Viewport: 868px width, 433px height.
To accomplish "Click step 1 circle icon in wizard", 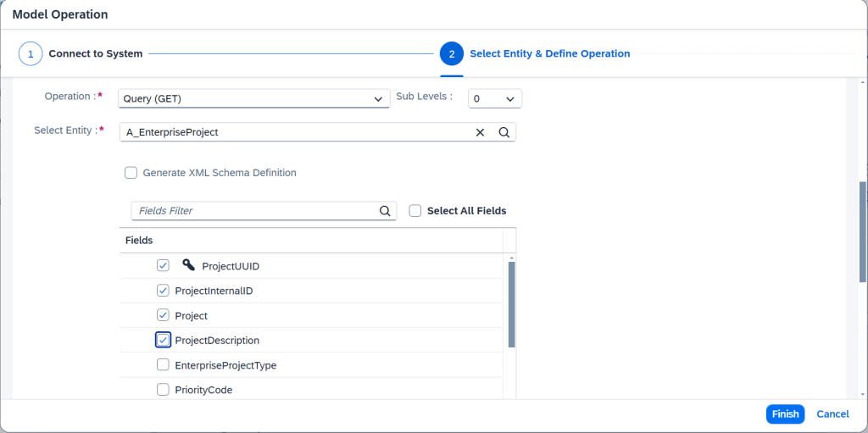I will pos(31,53).
